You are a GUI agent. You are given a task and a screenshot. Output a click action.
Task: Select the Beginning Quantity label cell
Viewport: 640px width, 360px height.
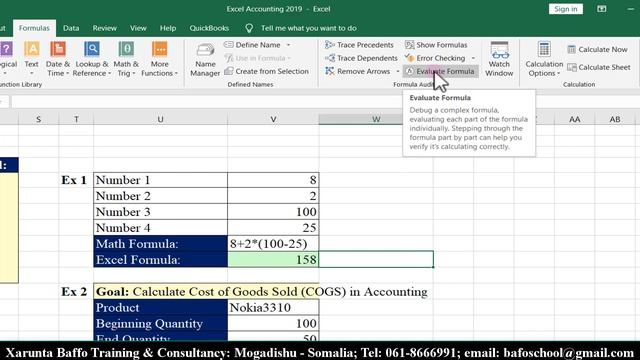coord(160,324)
